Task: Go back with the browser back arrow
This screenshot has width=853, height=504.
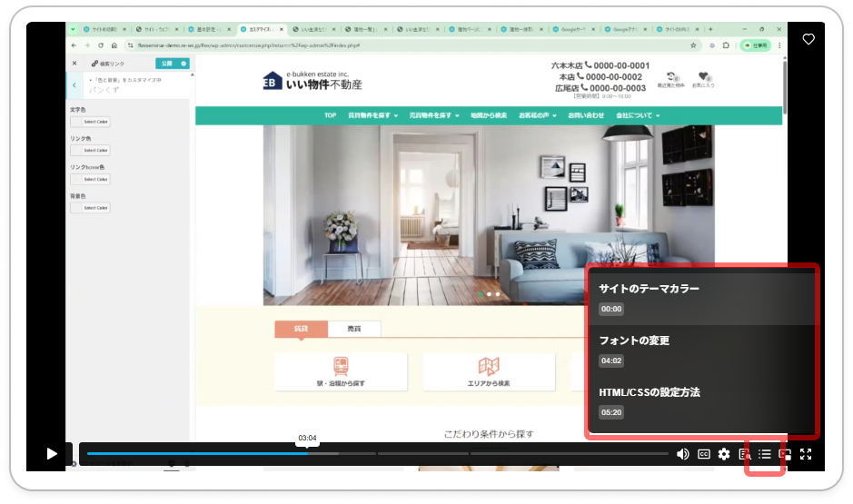Action: [x=74, y=45]
